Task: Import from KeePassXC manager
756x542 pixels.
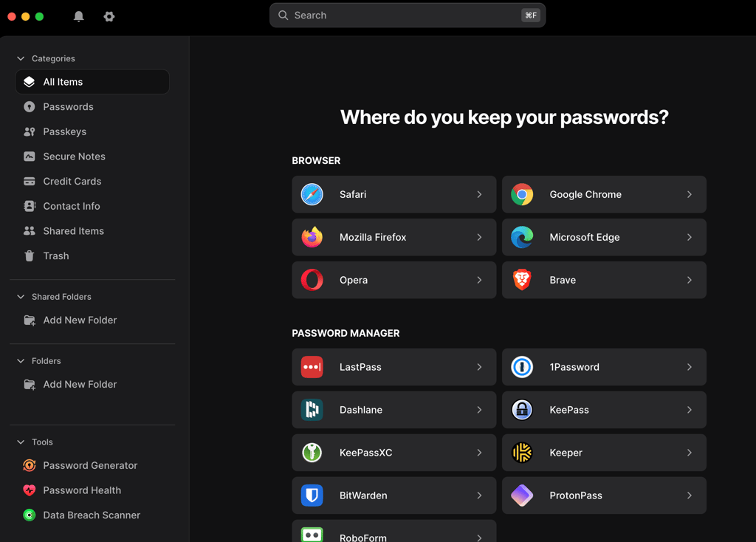Action: coord(394,453)
